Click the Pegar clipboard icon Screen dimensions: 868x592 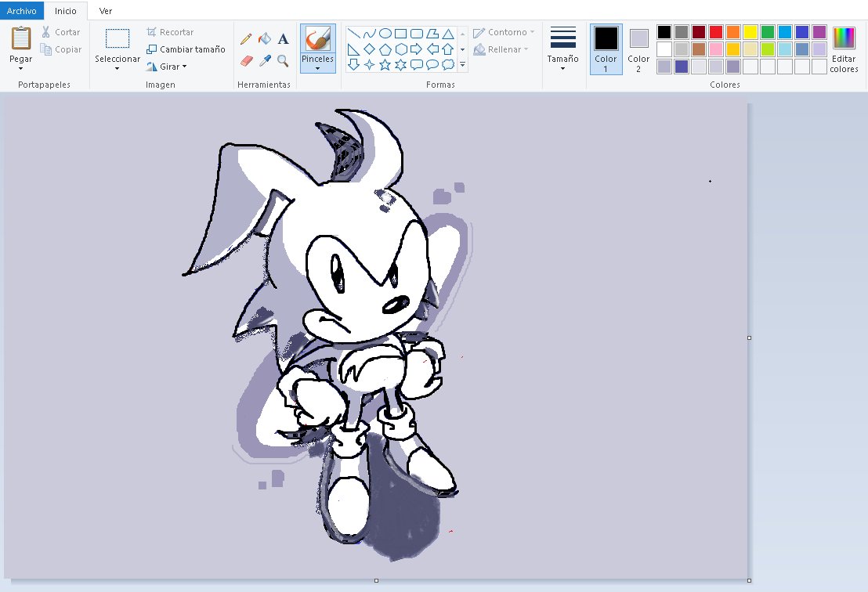tap(21, 38)
